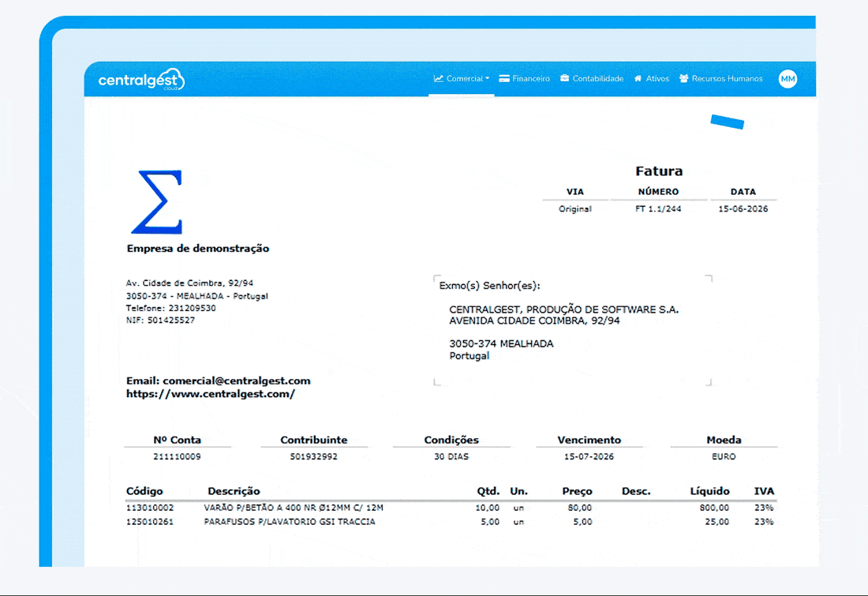
Task: Click the blue rectangle near top right
Action: click(728, 122)
